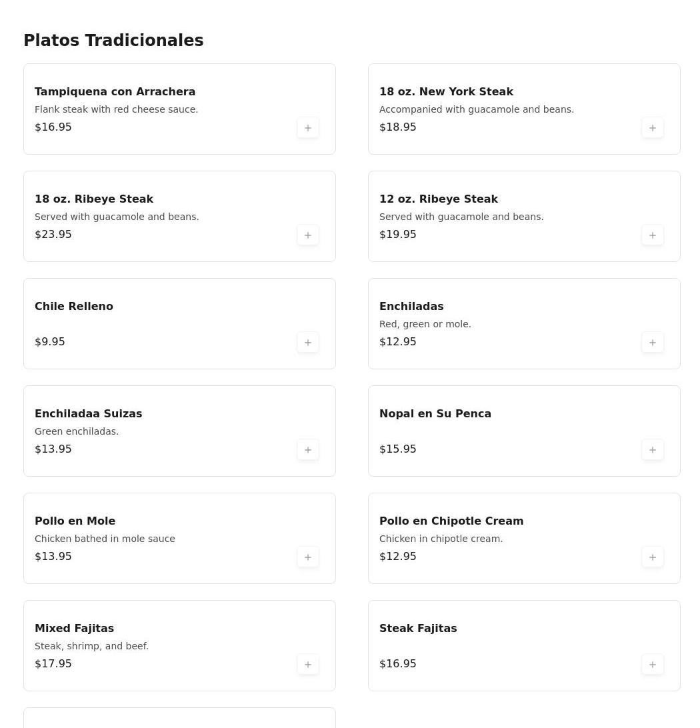Image resolution: width=700 pixels, height=728 pixels.
Task: Add Tampiquena con Arrachera to order
Action: pyautogui.click(x=308, y=128)
